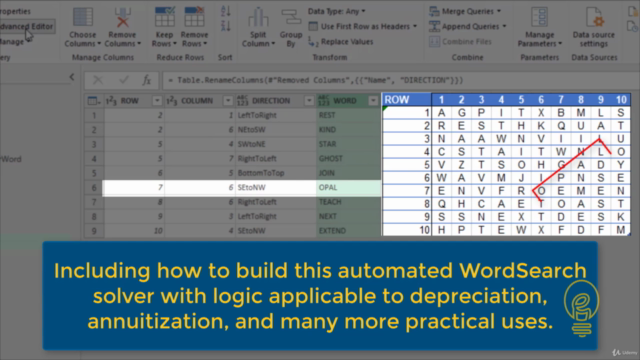Click the Remove Columns icon
This screenshot has width=640, height=360.
tap(122, 18)
